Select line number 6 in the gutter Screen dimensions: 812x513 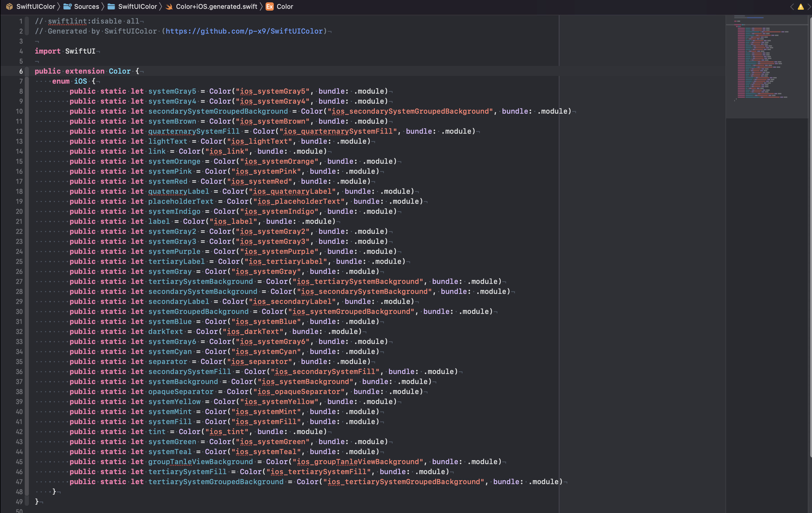[x=21, y=71]
